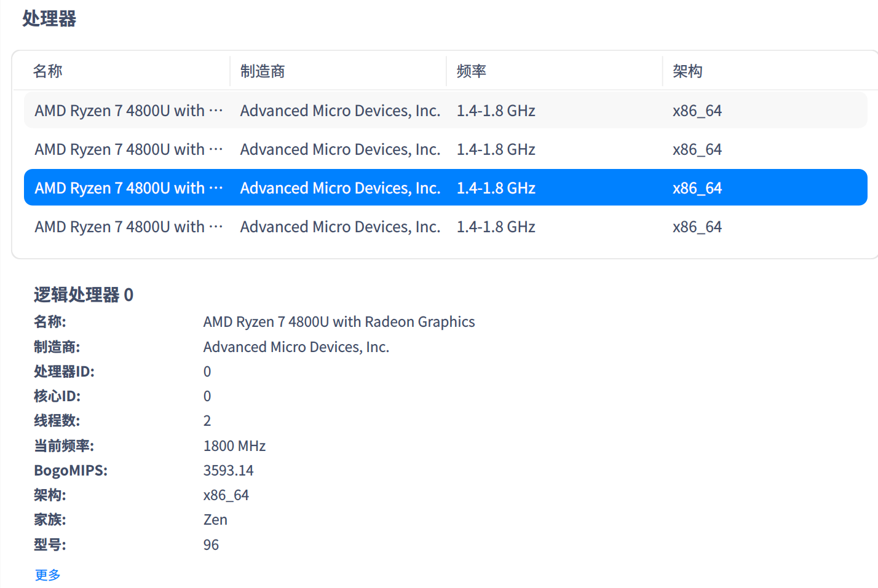The image size is (878, 588).
Task: Select the Zen family value
Action: tap(215, 520)
